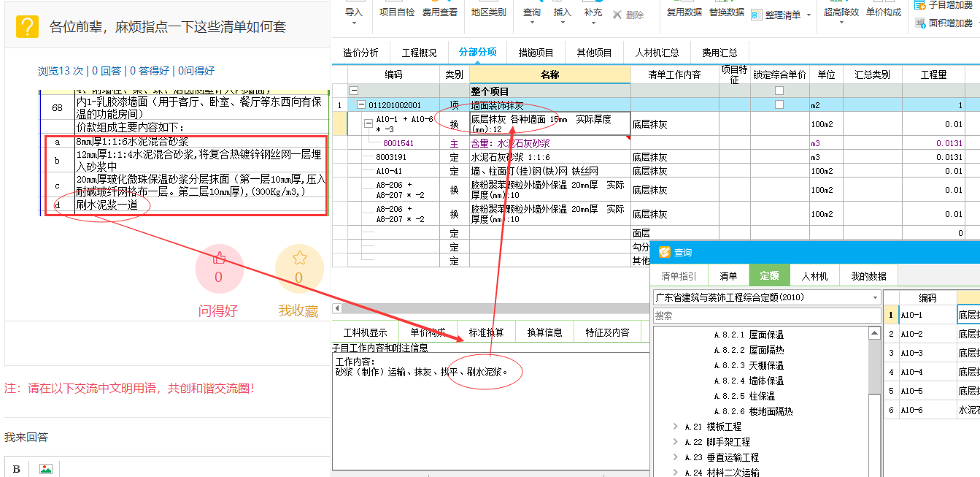Collapse the A10-1 + A10-6 row node
980x477 pixels.
[x=369, y=124]
